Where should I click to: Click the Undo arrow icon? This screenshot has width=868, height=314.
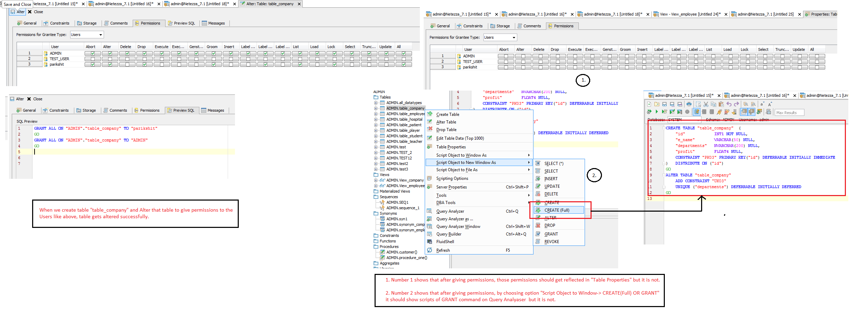(x=729, y=104)
